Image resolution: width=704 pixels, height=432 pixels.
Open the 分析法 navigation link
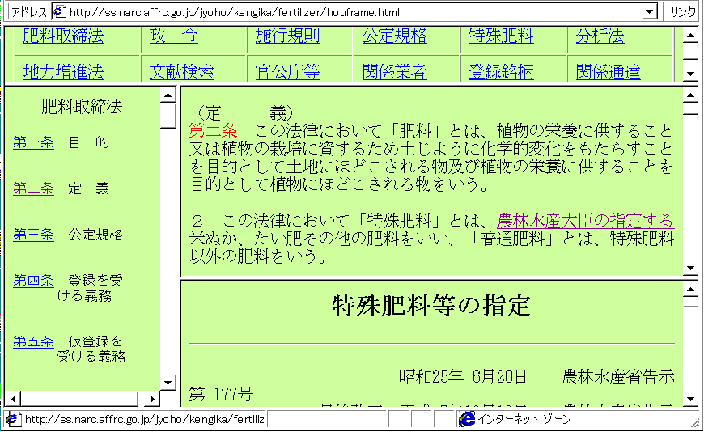[600, 35]
